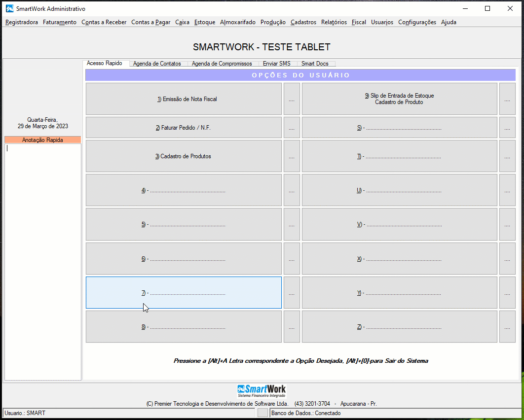Click the highlighted option 7) button
This screenshot has height=420, width=524.
tap(184, 292)
